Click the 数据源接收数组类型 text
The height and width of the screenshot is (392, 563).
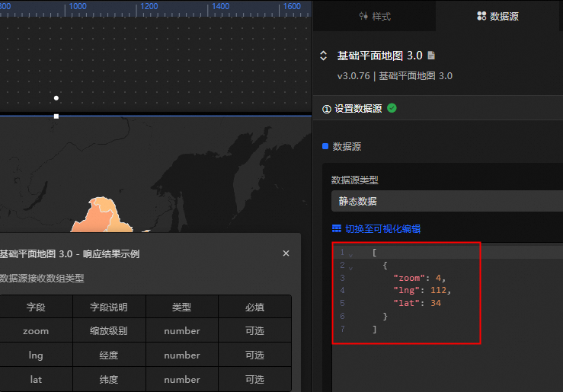[42, 279]
